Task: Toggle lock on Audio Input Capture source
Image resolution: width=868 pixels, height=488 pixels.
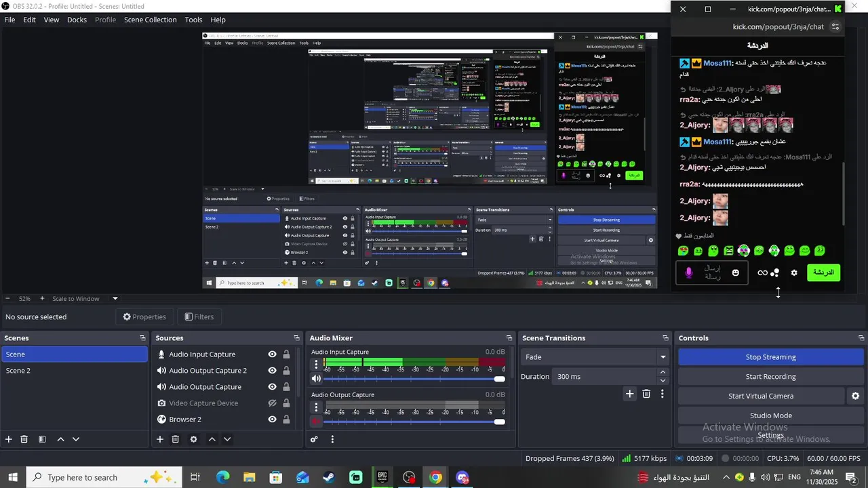Action: click(286, 354)
